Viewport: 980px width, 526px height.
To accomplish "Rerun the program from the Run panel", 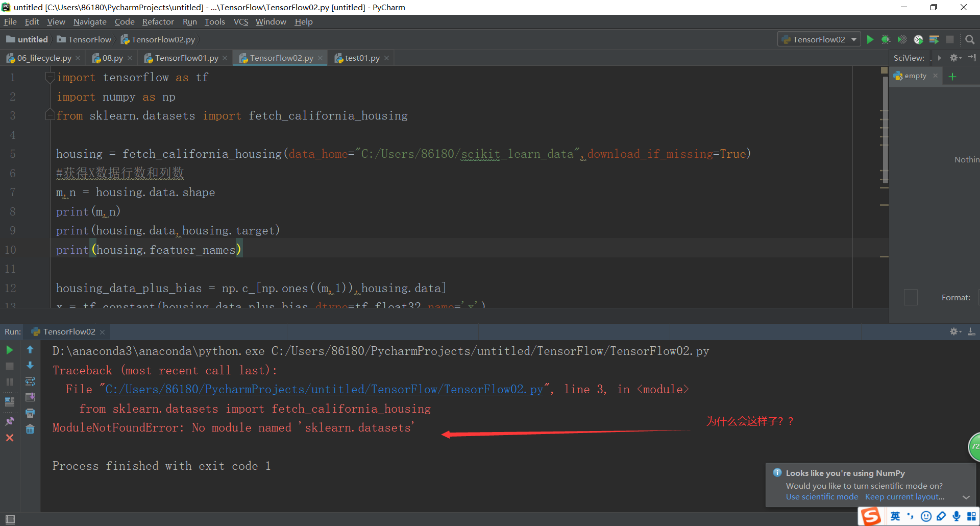I will 10,350.
